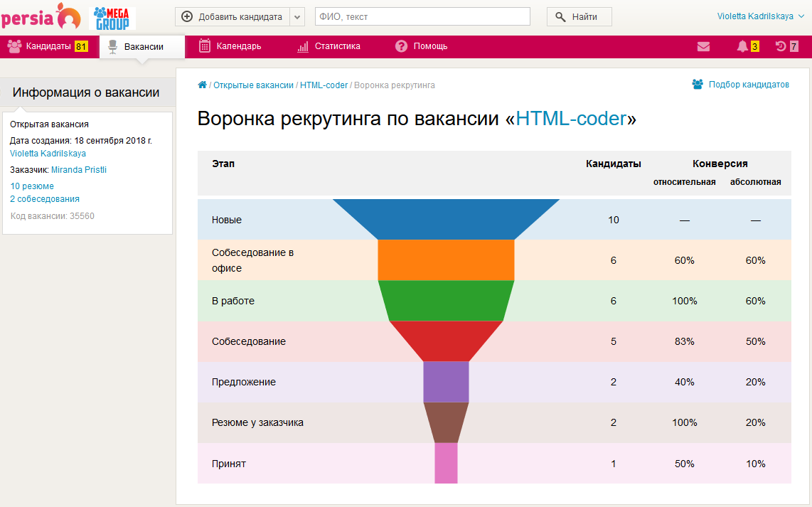
Task: Click the history count 7 badge
Action: [794, 47]
